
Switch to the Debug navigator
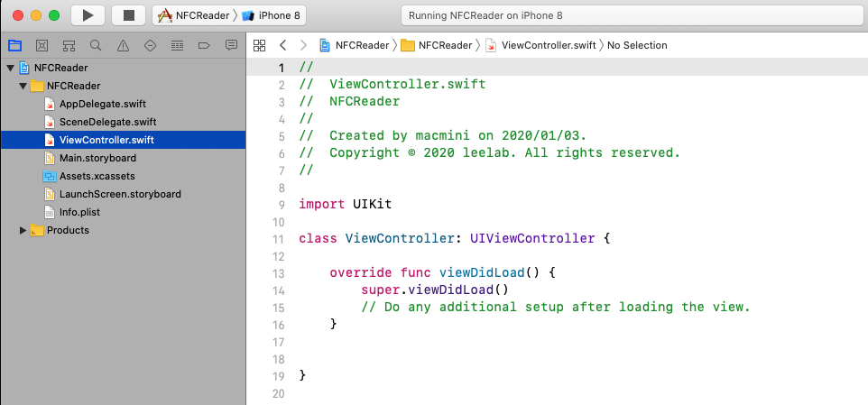coord(177,45)
